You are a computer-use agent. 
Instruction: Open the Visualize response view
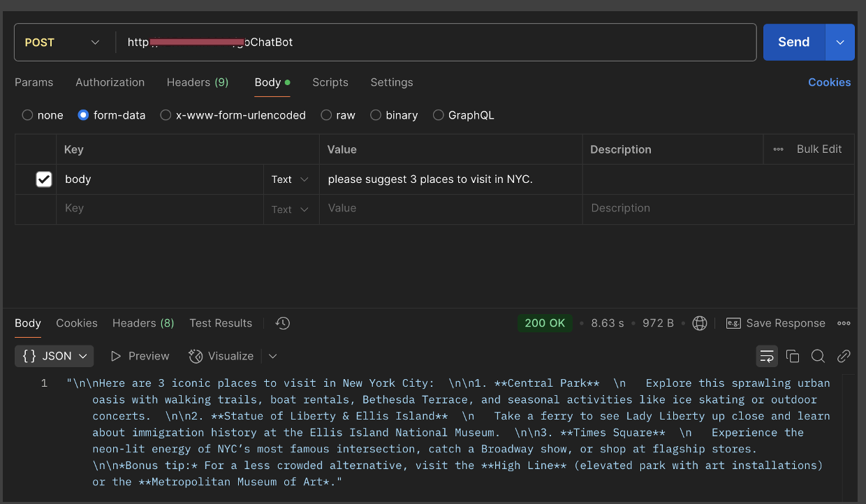(221, 356)
